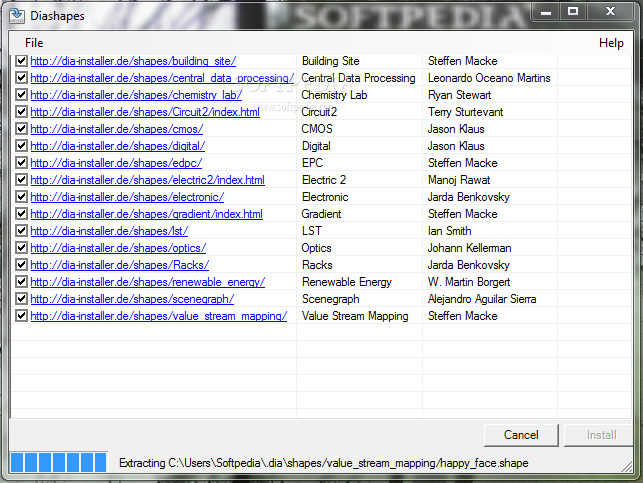This screenshot has width=643, height=483.
Task: Toggle the Racks row checkbox
Action: click(x=21, y=265)
